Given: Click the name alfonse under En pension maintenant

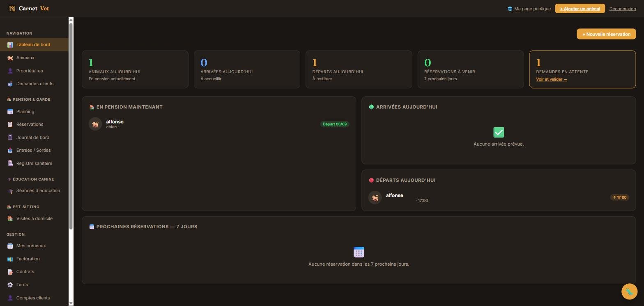Looking at the screenshot, I should click(x=115, y=122).
